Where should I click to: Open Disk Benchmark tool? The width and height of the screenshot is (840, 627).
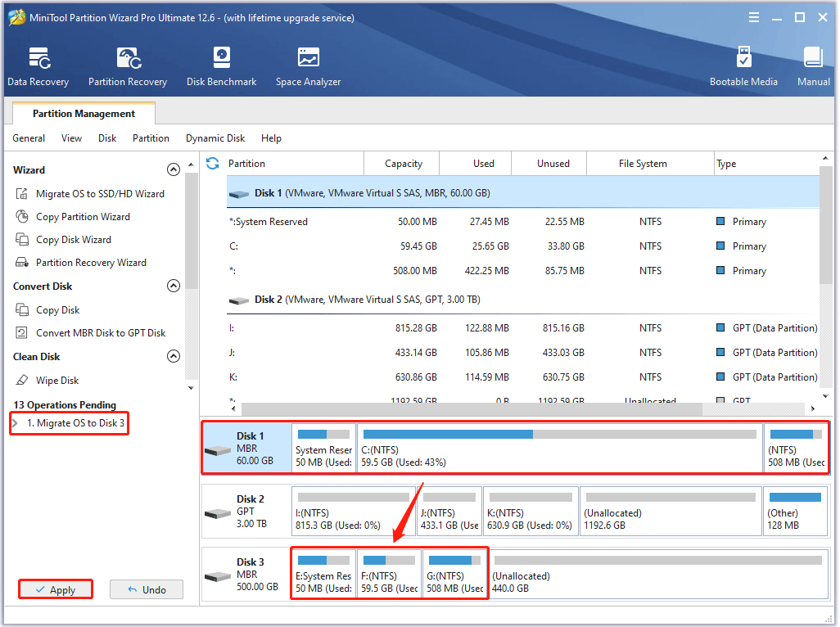[221, 66]
